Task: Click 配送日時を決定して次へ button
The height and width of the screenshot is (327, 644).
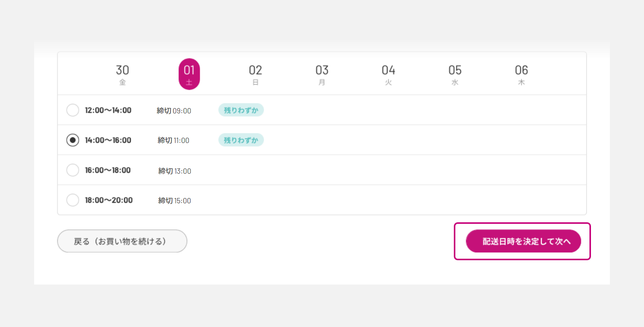Action: pyautogui.click(x=523, y=241)
